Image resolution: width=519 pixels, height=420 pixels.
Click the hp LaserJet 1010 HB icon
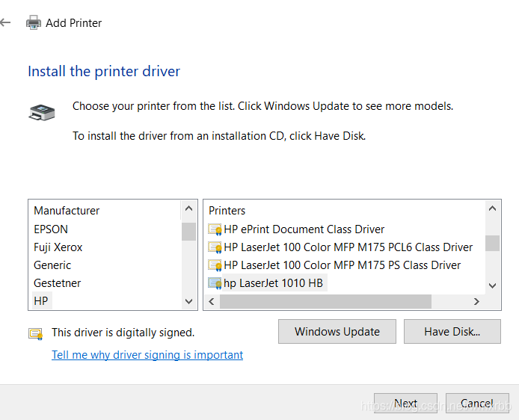pyautogui.click(x=215, y=283)
